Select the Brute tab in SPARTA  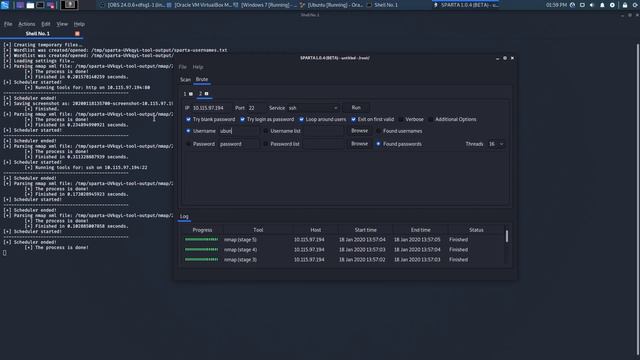(202, 80)
